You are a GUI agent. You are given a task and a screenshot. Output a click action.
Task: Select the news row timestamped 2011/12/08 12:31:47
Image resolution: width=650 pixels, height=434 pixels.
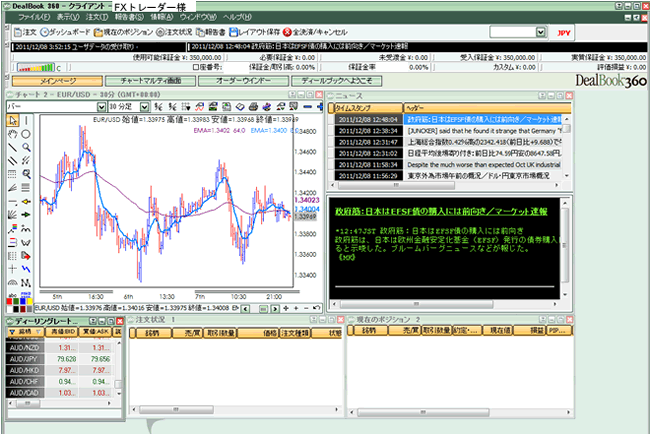coord(447,142)
